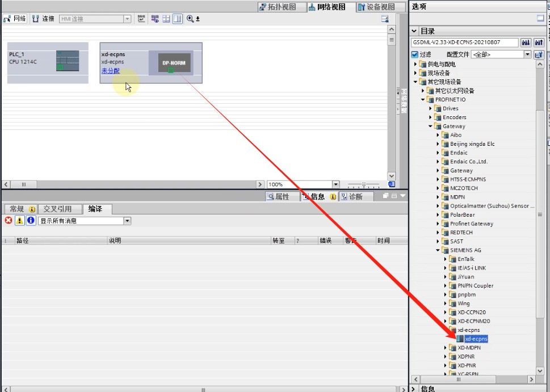Viewport: 550px width, 392px height.
Task: Switch to the 交叉引用 sub-tab
Action: click(x=60, y=209)
